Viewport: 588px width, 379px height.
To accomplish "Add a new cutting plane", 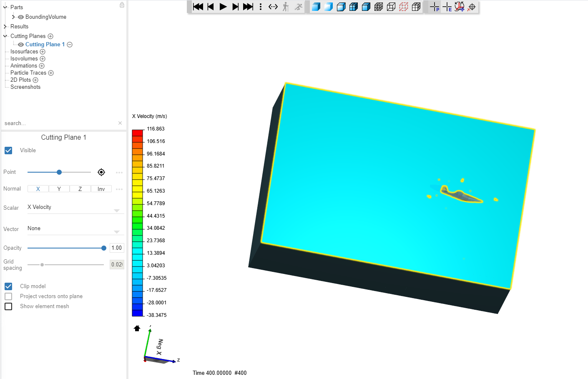I will click(x=50, y=36).
